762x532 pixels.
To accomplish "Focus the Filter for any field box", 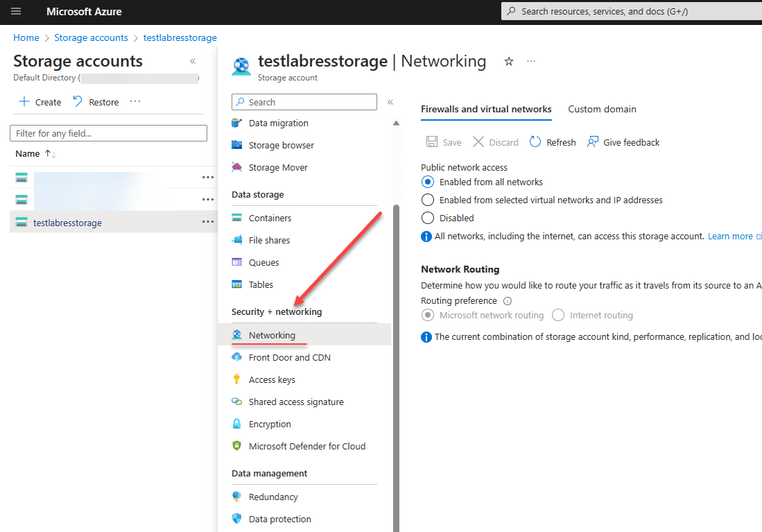I will [108, 133].
